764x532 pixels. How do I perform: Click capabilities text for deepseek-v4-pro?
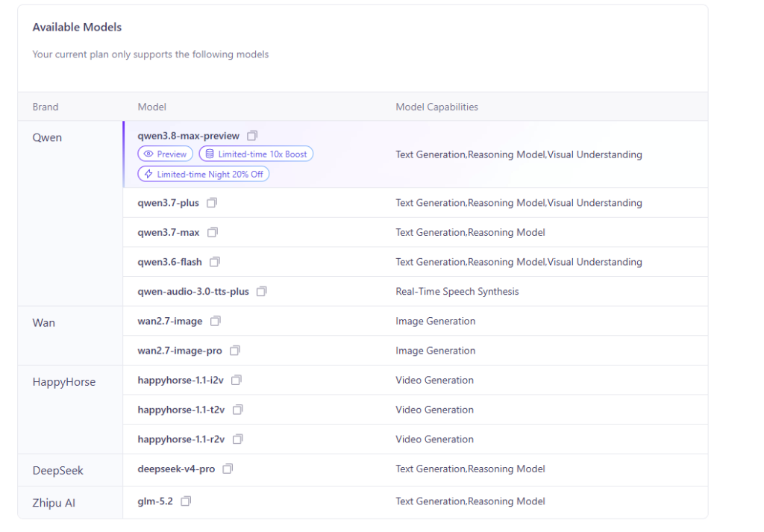pyautogui.click(x=470, y=469)
